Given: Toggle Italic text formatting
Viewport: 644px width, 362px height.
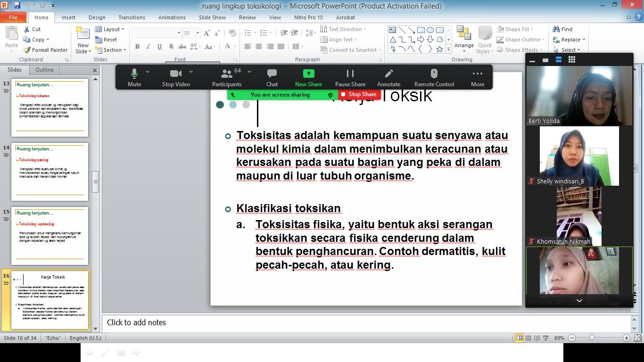Looking at the screenshot, I should tap(149, 47).
